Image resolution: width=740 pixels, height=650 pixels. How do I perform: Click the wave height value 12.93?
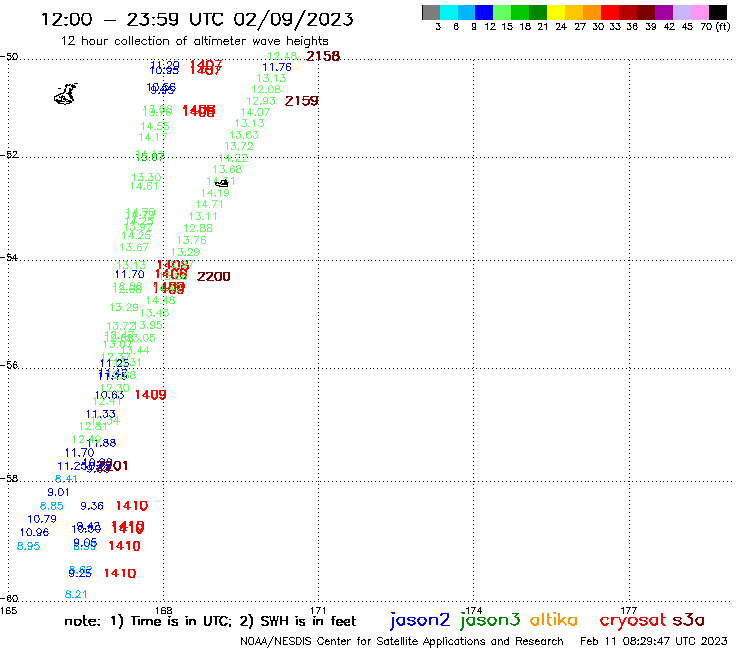(261, 101)
